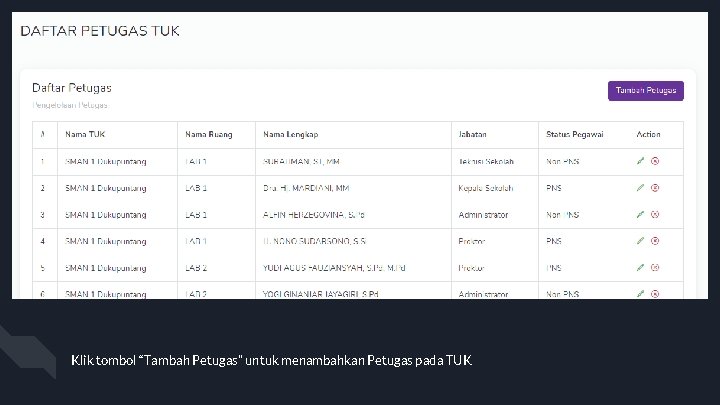Edit the NONO SUDARSONO Proktor row
The width and height of the screenshot is (720, 405).
click(640, 241)
